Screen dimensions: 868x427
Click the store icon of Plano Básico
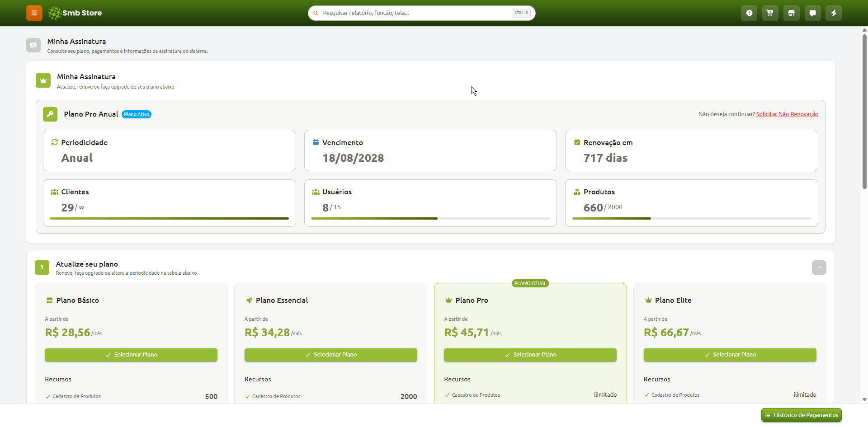[49, 300]
